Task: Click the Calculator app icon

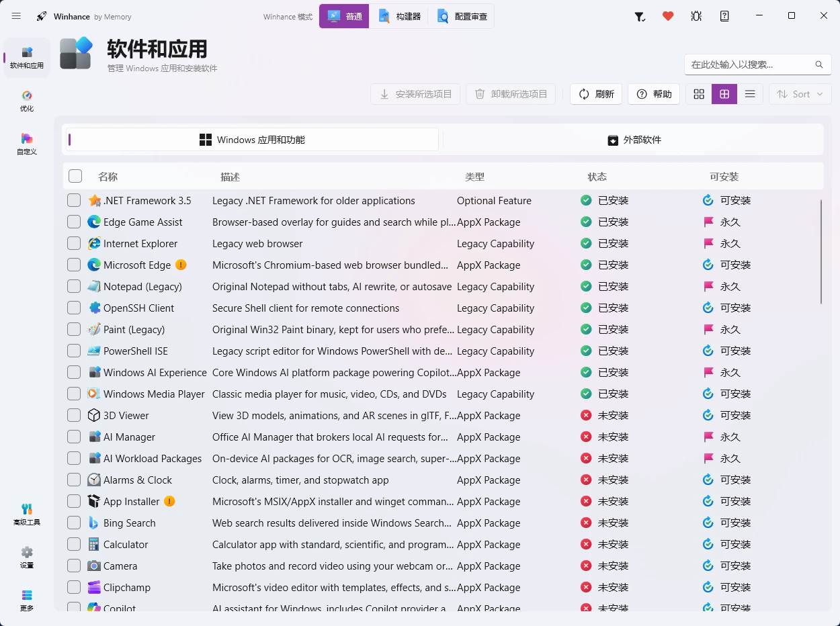Action: (94, 544)
